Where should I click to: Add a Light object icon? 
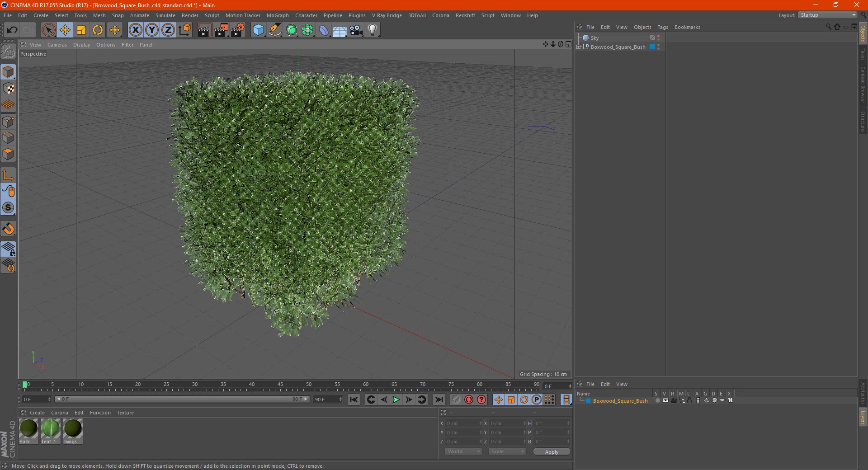pos(373,30)
